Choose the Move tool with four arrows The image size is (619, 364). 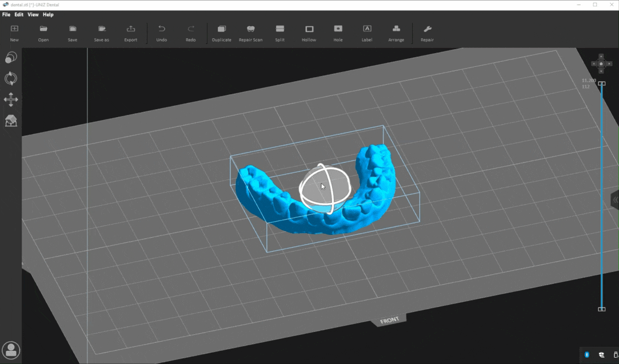(x=11, y=99)
